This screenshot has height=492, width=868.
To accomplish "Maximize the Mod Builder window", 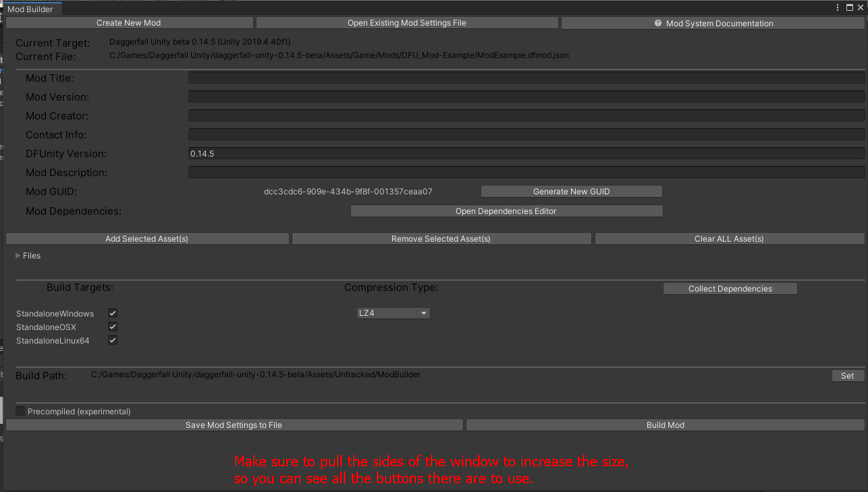I will coord(849,7).
